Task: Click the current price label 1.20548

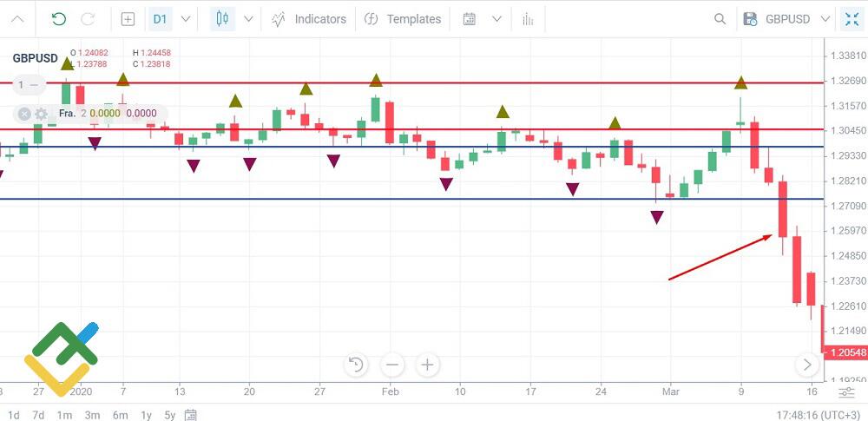Action: coord(845,352)
